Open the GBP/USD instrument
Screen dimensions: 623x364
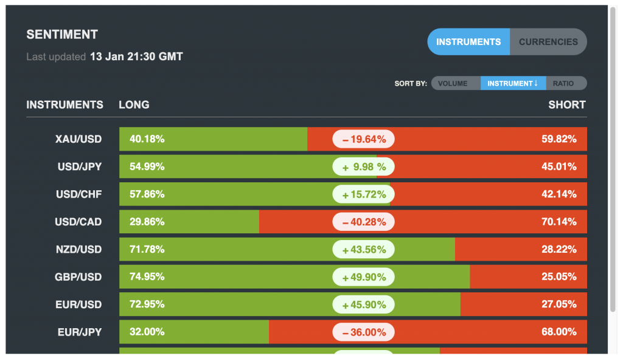pyautogui.click(x=78, y=277)
